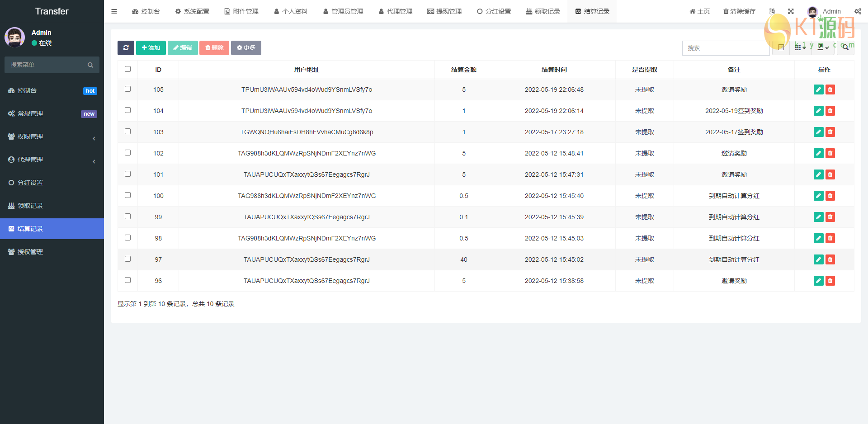Screen dimensions: 868x424
Task: Switch to the 提现管理 top tab
Action: [444, 11]
